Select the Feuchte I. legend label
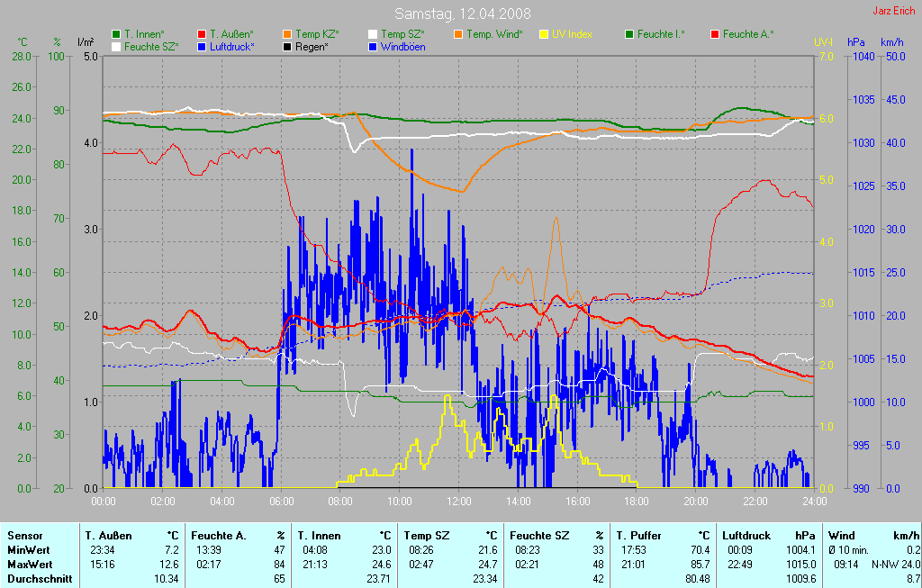Image resolution: width=922 pixels, height=588 pixels. coord(661,34)
